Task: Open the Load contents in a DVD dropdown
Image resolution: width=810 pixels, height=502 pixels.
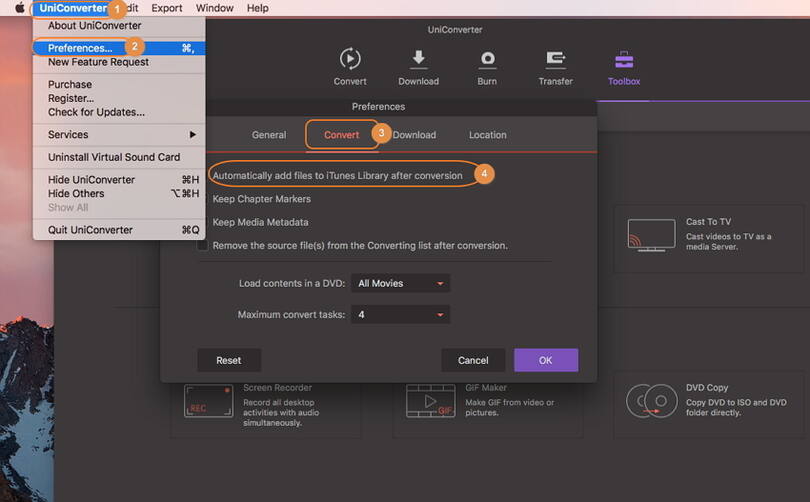Action: (400, 283)
